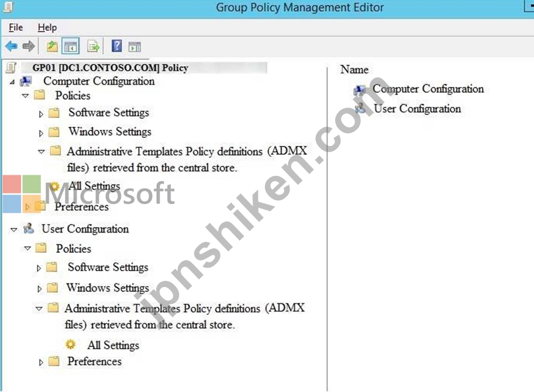Collapse Administrative Templates under Computer Configuration
Image resolution: width=534 pixels, height=392 pixels.
41,151
